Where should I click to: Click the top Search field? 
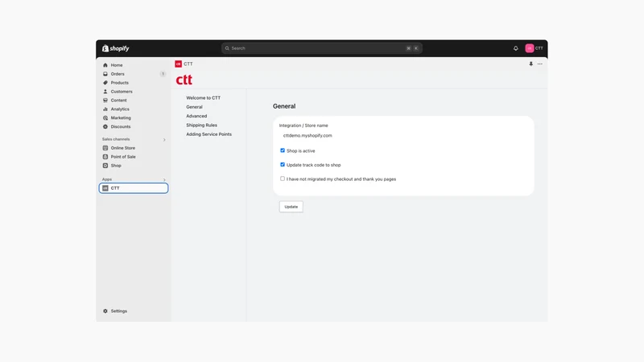coord(321,48)
